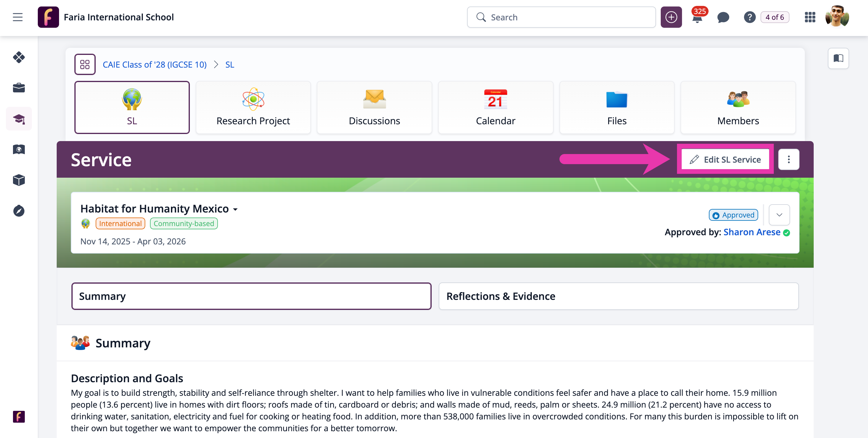This screenshot has height=438, width=868.
Task: Click the Faria icon at sidebar bottom
Action: pyautogui.click(x=19, y=416)
